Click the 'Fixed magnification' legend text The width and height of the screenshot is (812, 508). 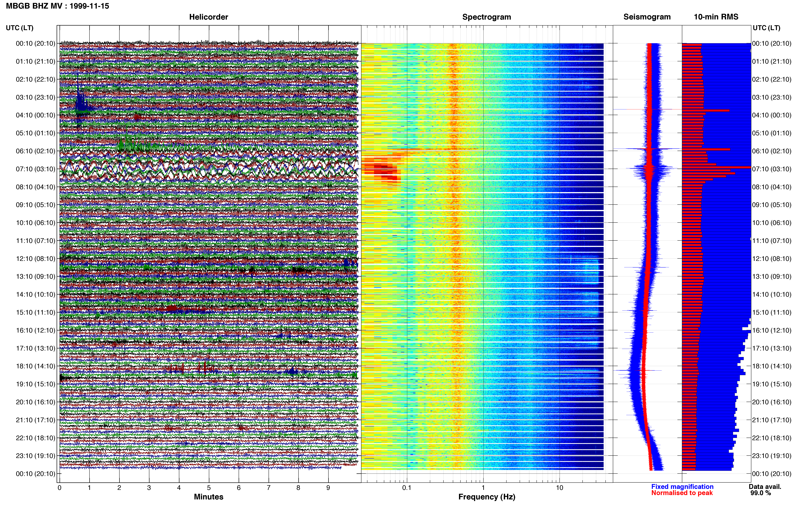tap(682, 486)
